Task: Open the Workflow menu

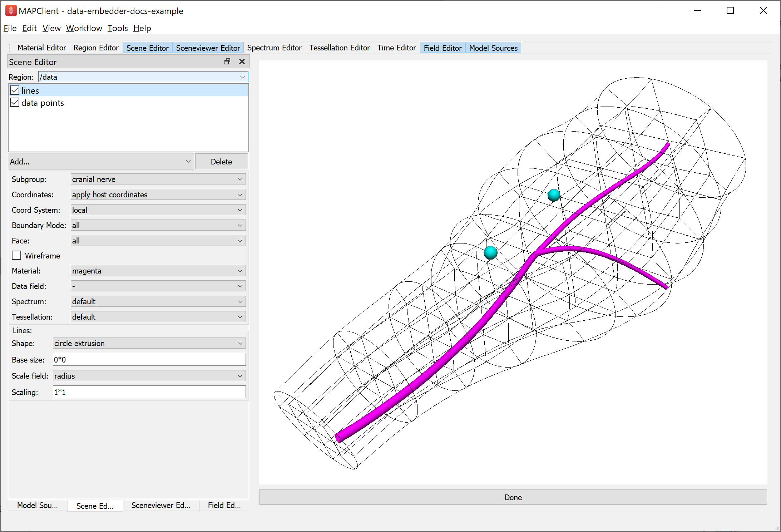Action: [x=84, y=28]
